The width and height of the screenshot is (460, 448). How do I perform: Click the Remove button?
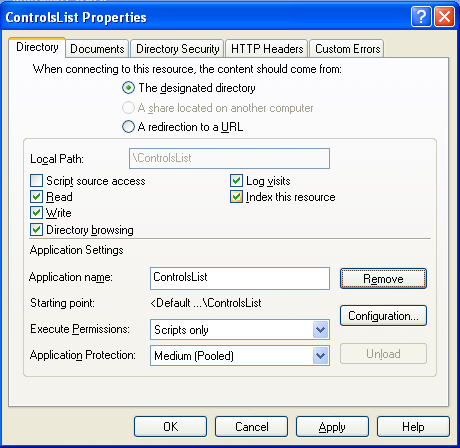(383, 278)
